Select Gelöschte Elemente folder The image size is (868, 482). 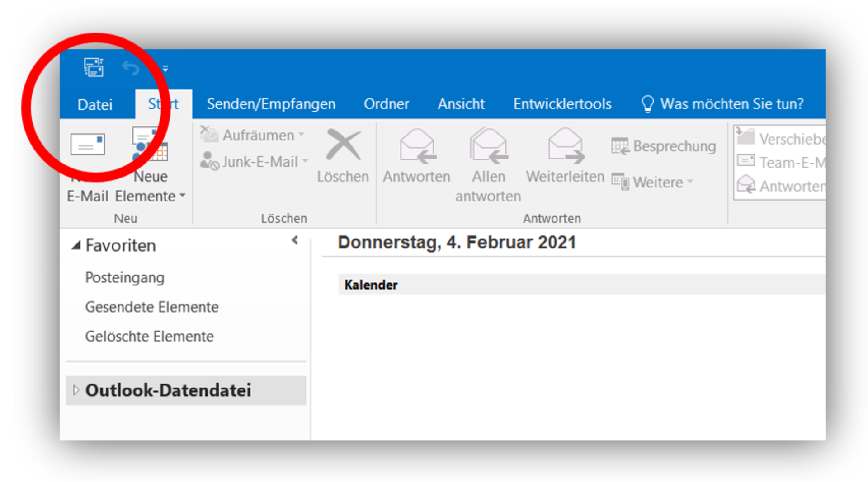click(150, 336)
